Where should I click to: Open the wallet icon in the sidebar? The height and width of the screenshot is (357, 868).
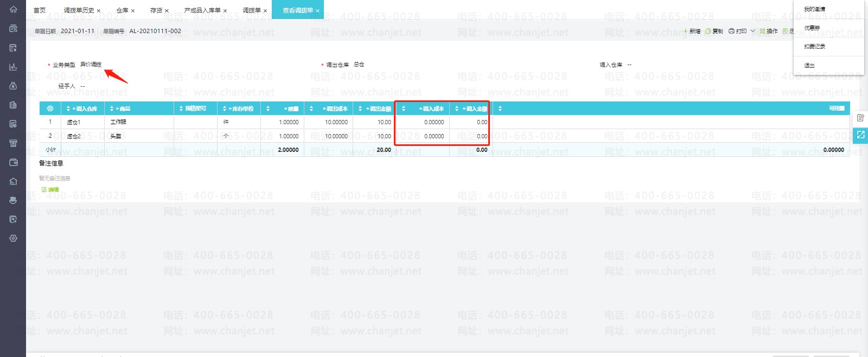13,162
